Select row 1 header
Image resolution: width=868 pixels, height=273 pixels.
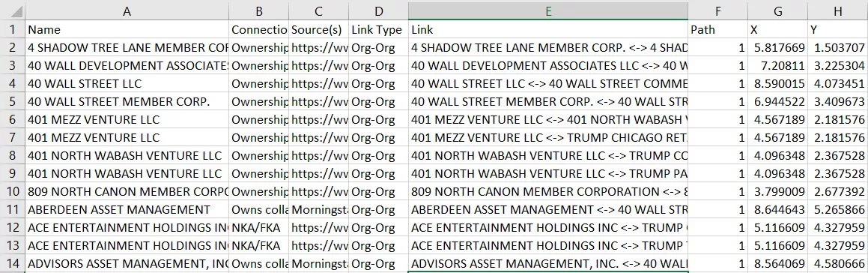tap(12, 30)
